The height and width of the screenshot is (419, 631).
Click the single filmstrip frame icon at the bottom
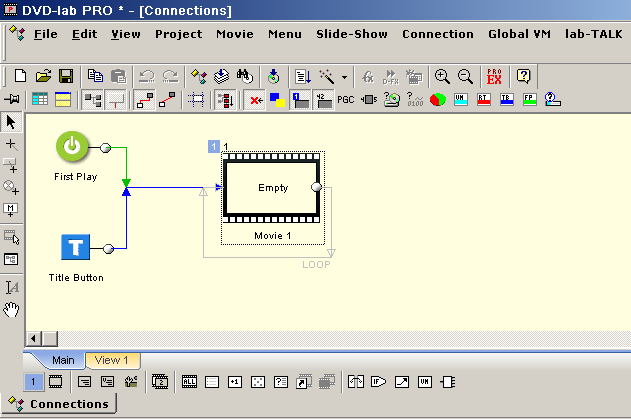[x=56, y=382]
